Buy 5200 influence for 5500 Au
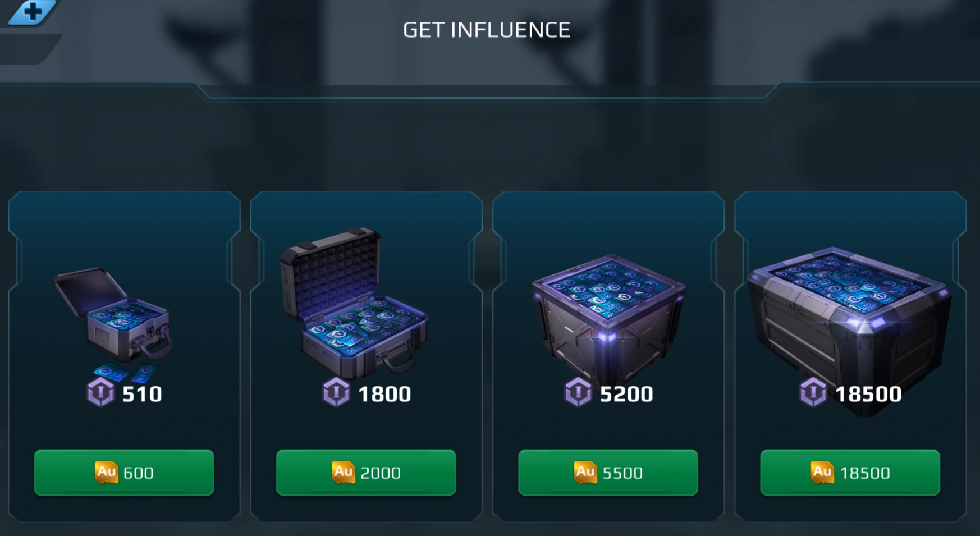Image resolution: width=980 pixels, height=536 pixels. tap(608, 473)
